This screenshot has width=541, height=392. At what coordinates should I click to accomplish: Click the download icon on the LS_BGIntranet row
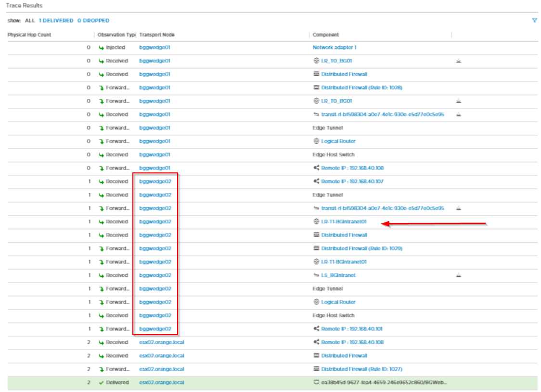click(x=459, y=275)
